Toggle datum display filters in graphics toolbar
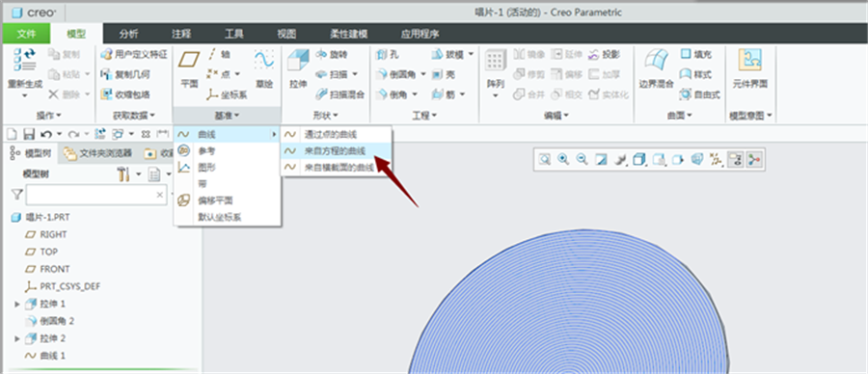 717,159
